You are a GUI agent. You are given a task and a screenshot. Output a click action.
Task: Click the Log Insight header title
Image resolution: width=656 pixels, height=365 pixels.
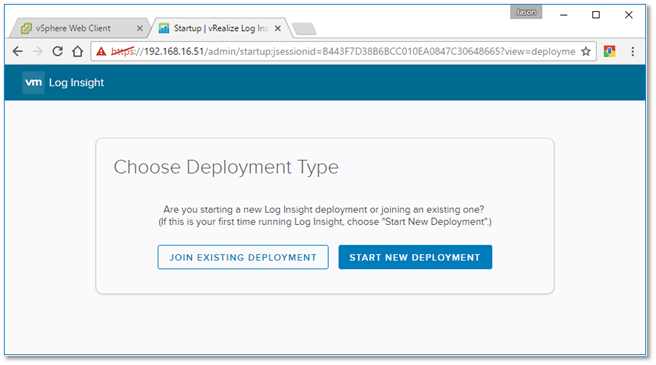point(76,82)
